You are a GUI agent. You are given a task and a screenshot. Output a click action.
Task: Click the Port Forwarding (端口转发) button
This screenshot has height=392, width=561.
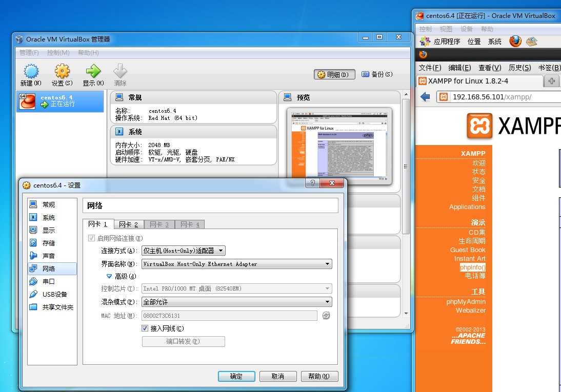pos(184,342)
